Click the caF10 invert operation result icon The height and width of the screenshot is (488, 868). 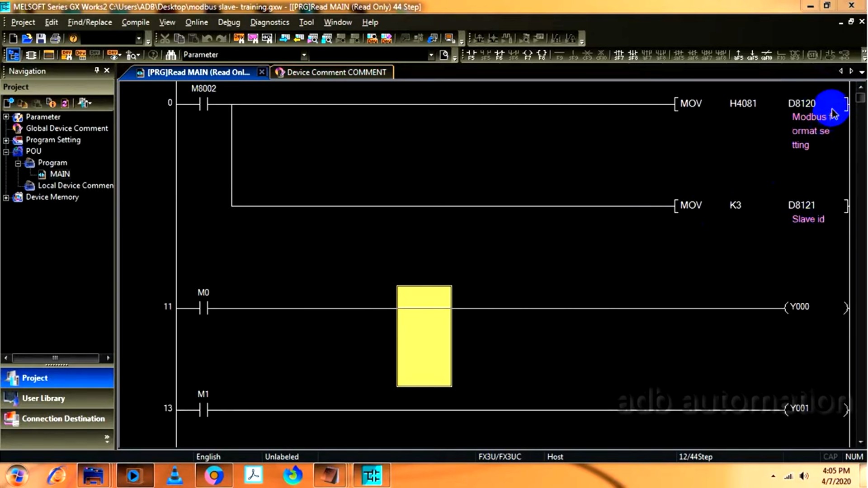(x=767, y=55)
